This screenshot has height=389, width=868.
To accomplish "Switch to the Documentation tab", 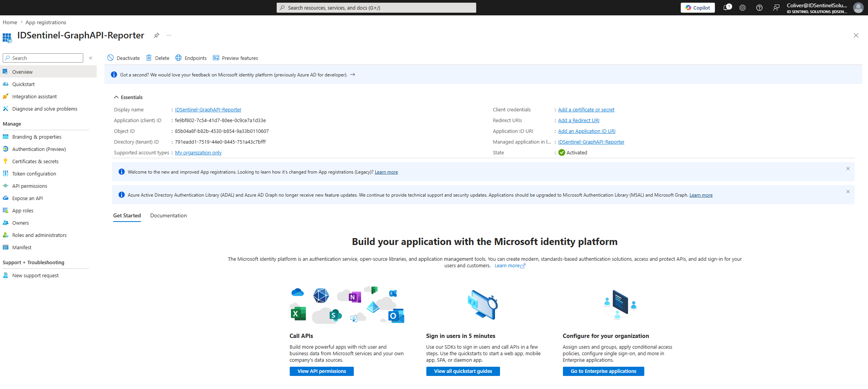I will point(168,215).
